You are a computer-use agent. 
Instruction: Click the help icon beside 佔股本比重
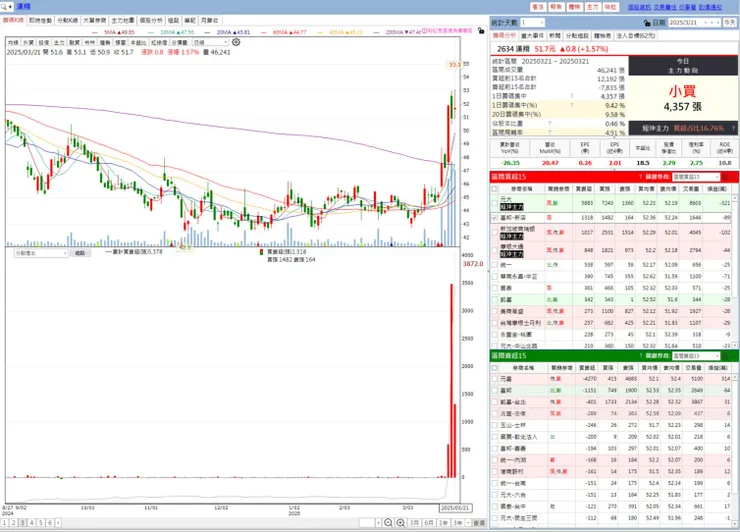pos(550,123)
